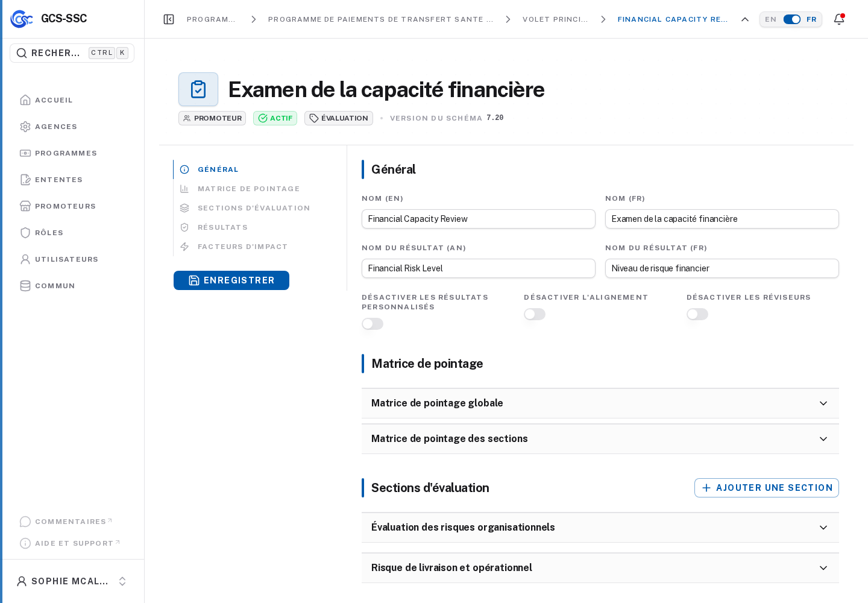Click the Nom (EN) input field
The image size is (868, 603).
(x=479, y=219)
